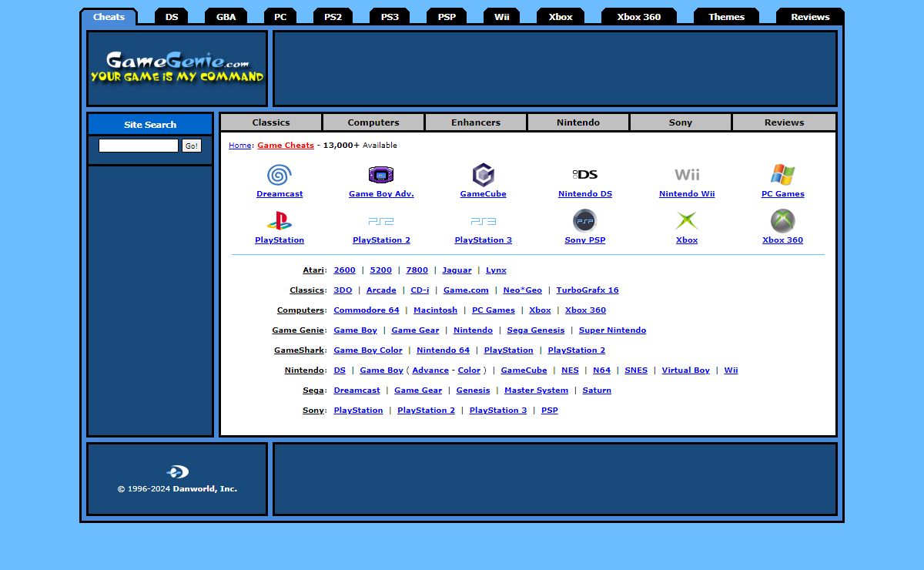924x570 pixels.
Task: Open the Super Nintendo Game Genie link
Action: click(x=612, y=330)
